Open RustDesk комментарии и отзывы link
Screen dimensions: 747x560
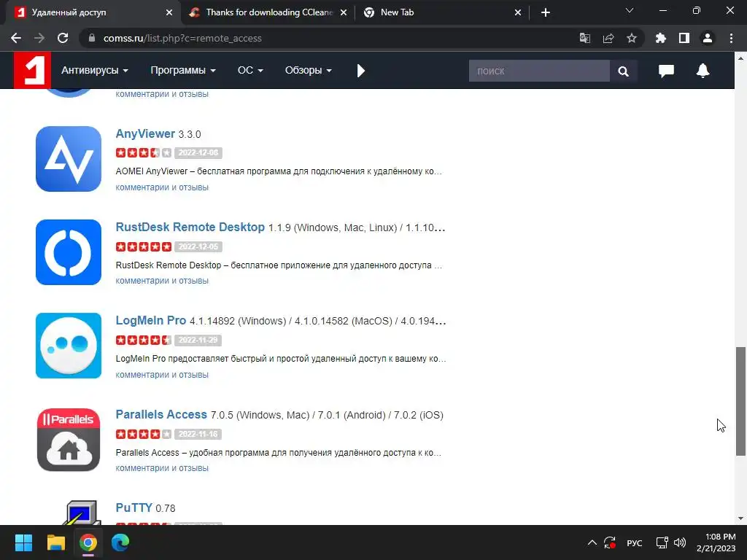pos(162,281)
